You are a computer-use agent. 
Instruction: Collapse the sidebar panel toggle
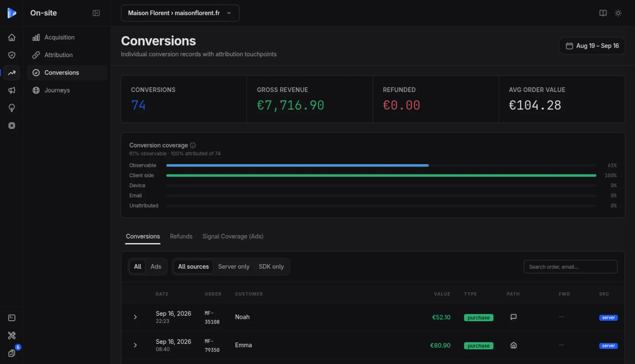point(96,13)
